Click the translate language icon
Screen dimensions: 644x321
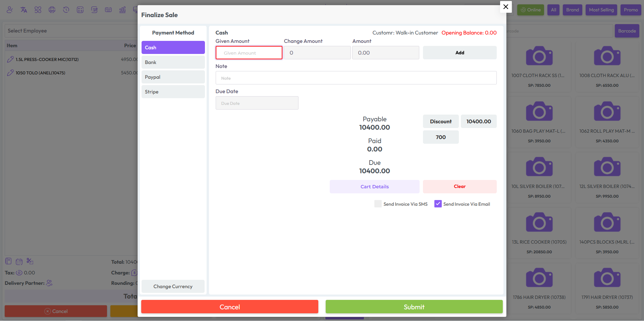(x=24, y=10)
